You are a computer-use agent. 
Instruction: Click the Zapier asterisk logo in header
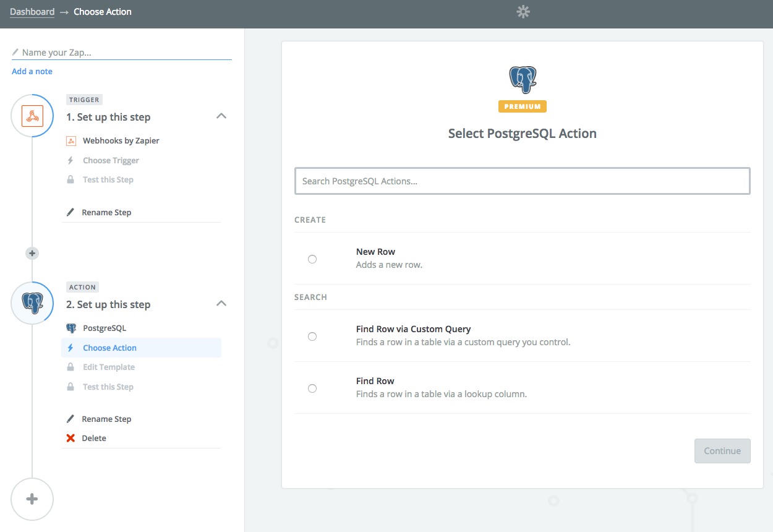click(x=523, y=12)
